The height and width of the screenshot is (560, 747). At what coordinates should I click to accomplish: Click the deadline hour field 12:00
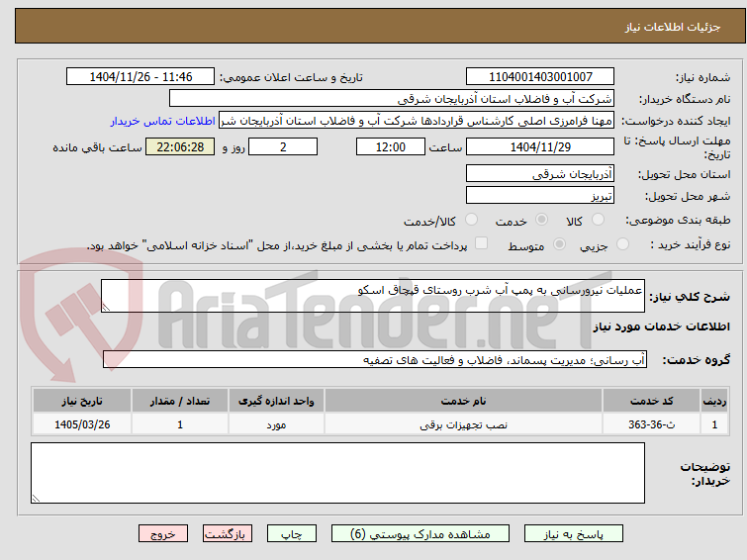391,146
